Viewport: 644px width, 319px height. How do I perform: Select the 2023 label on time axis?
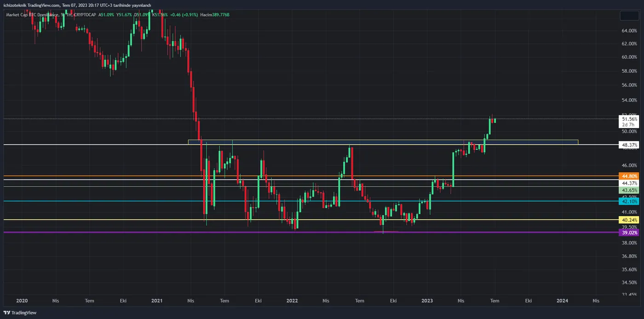[427, 301]
